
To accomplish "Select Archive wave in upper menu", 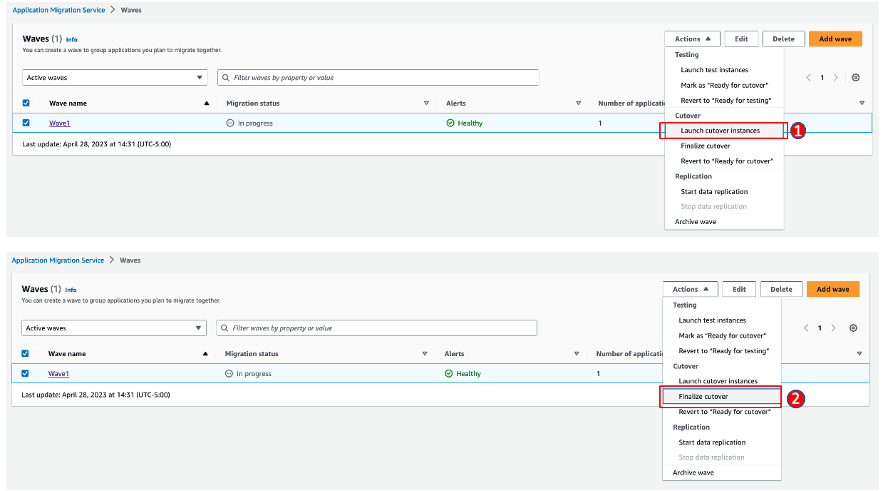I will tap(695, 222).
